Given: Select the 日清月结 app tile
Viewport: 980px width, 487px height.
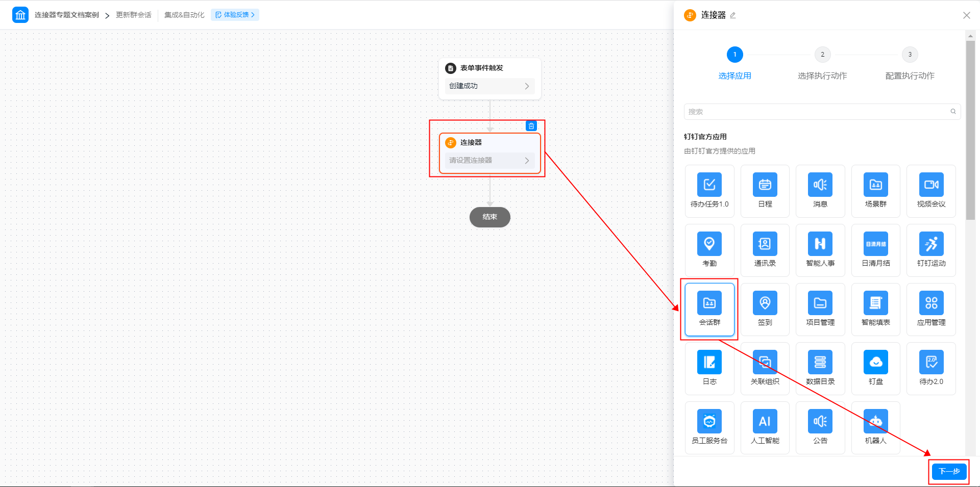Looking at the screenshot, I should (876, 250).
